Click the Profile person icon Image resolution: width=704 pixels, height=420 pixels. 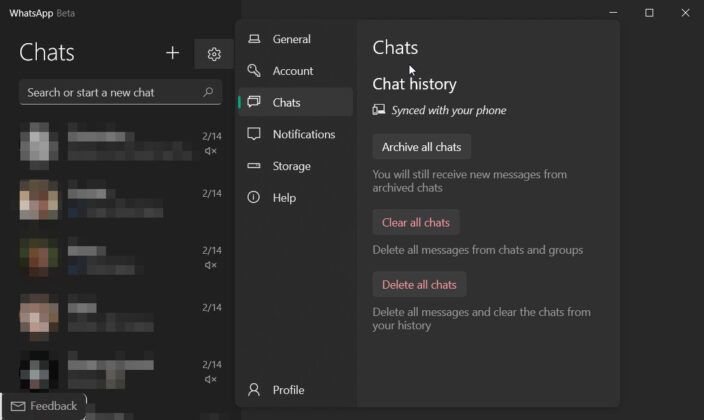coord(254,390)
